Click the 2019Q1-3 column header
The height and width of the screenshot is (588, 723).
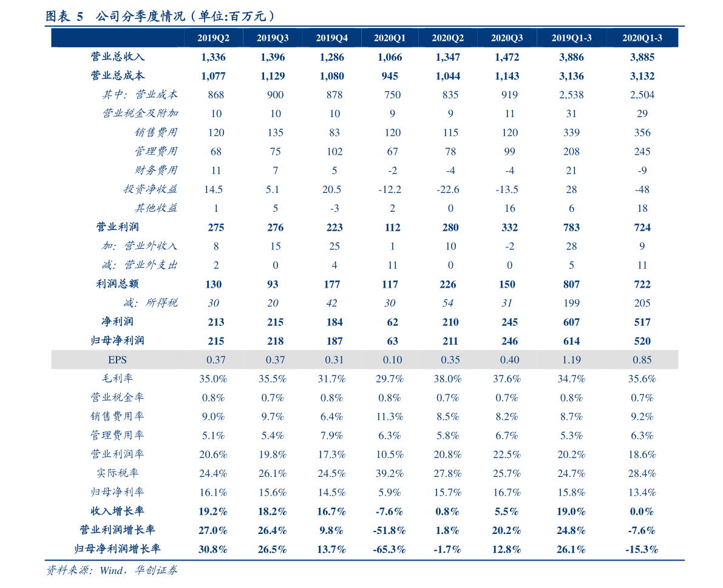(571, 38)
